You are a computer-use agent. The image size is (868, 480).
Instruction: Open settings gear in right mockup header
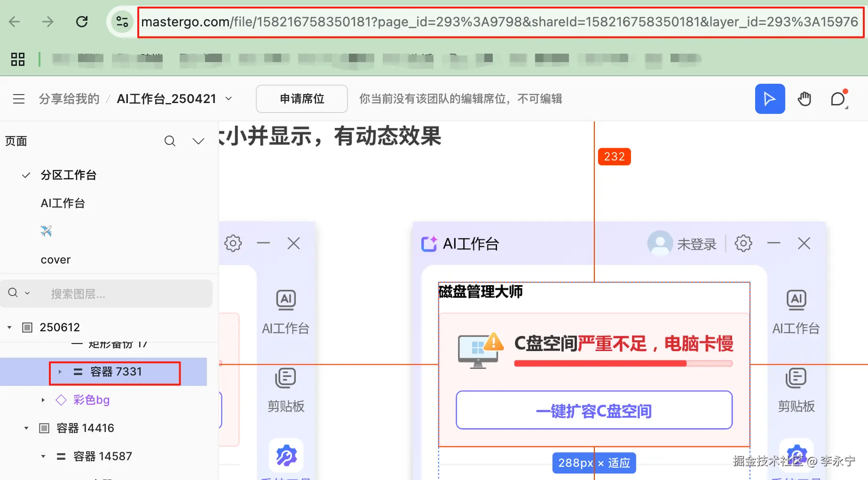tap(743, 243)
